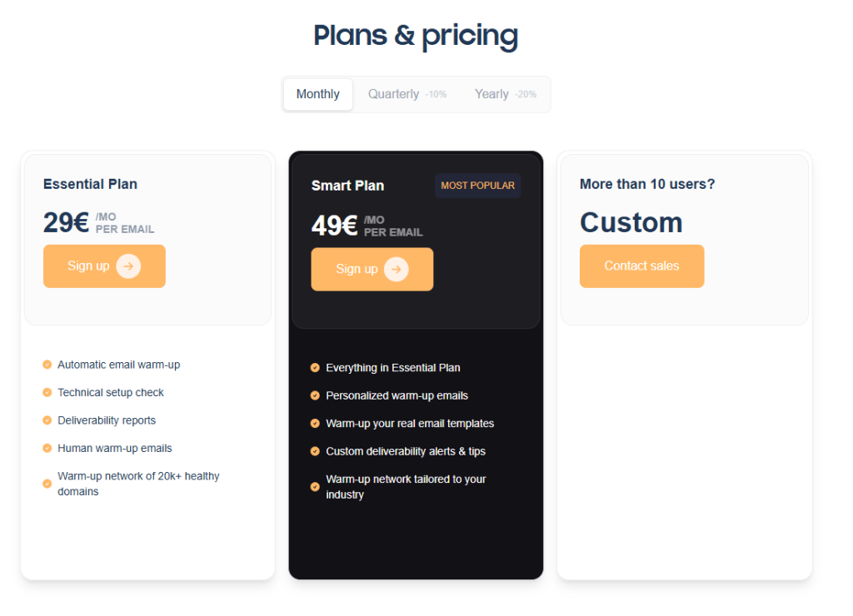
Task: Click the checkmark beside Technical setup check
Action: coord(46,392)
